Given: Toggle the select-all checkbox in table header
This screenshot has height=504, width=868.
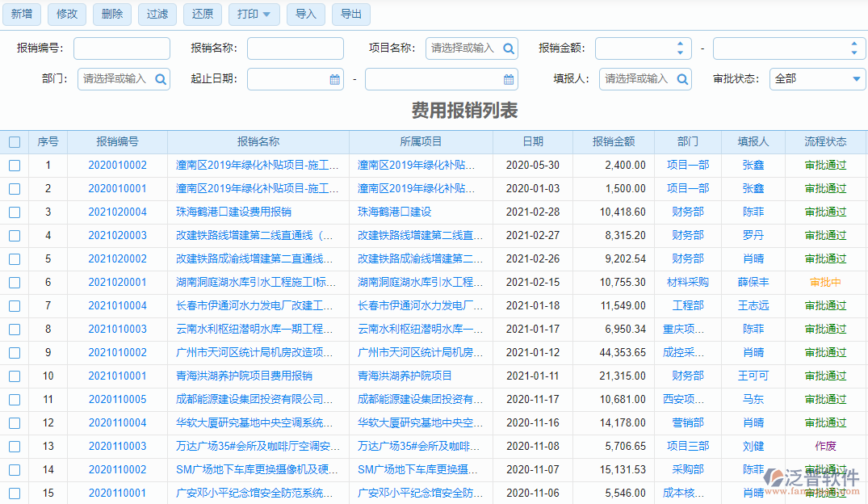Looking at the screenshot, I should click(x=15, y=141).
